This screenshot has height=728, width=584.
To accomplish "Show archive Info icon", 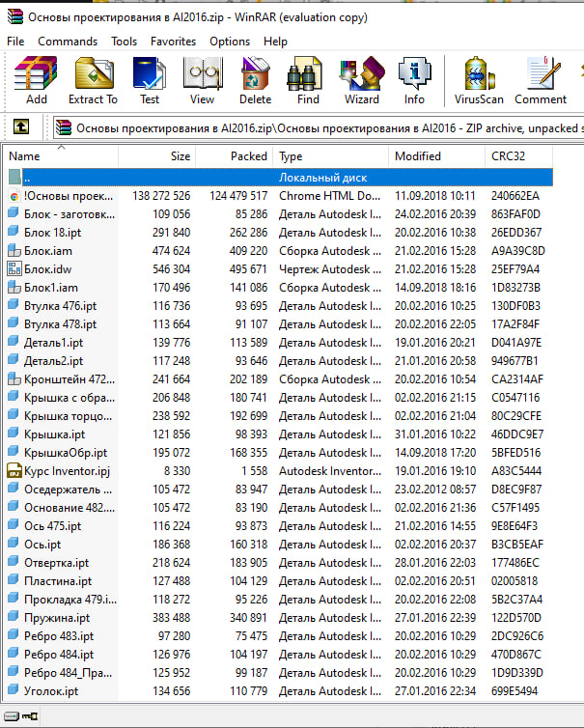I will (x=414, y=73).
